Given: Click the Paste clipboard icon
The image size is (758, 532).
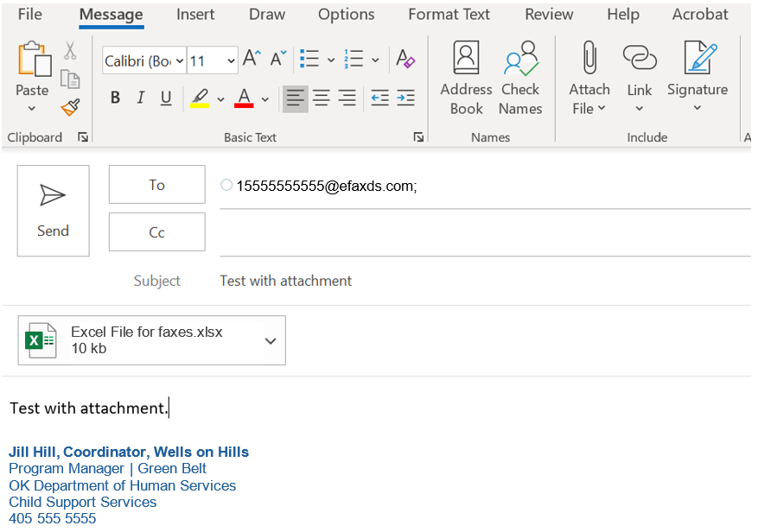Looking at the screenshot, I should [35, 59].
